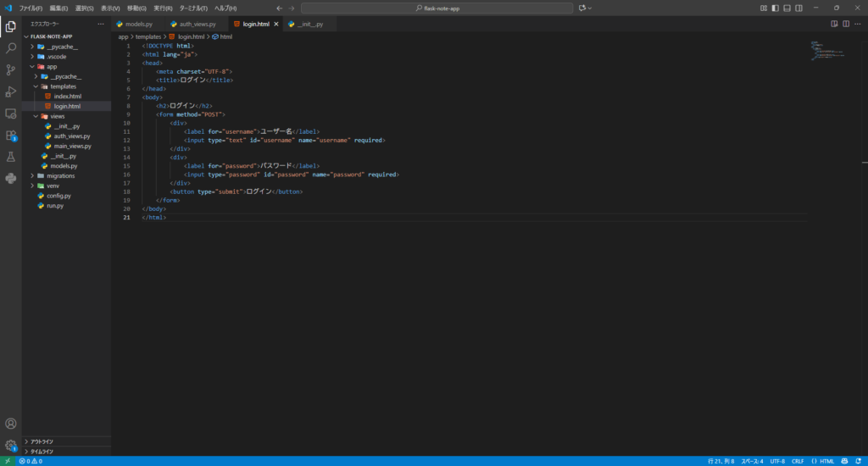Viewport: 868px width, 466px height.
Task: Expand the アウトライン section
Action: pyautogui.click(x=42, y=441)
